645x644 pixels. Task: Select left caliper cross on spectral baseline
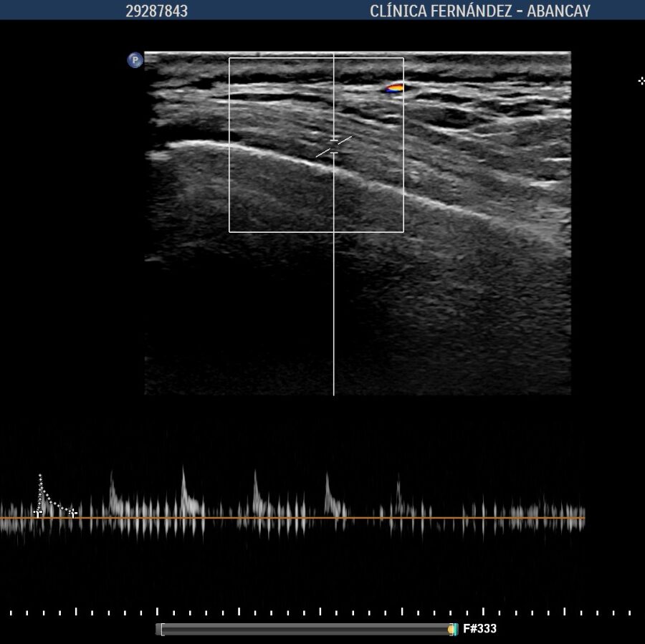coord(39,512)
